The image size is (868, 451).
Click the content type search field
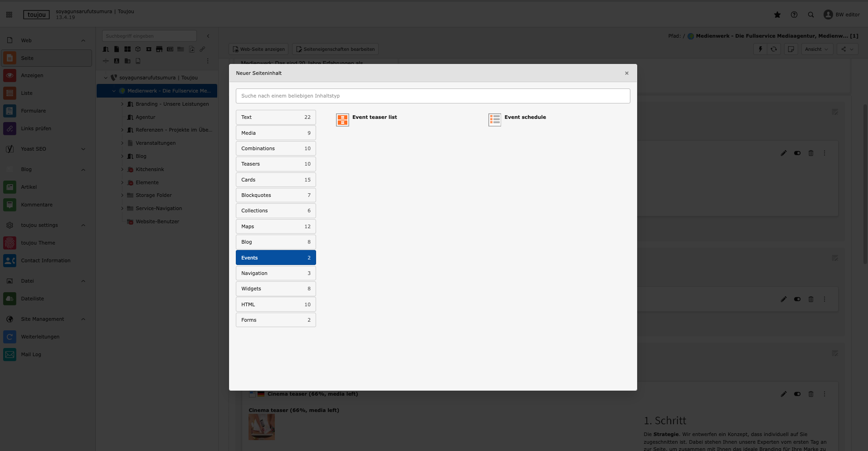click(x=433, y=96)
